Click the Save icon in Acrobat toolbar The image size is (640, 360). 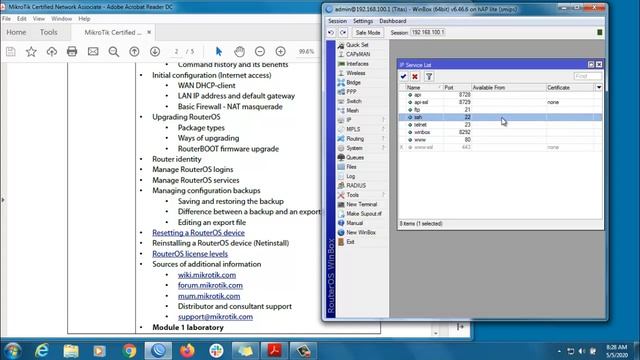[11, 51]
